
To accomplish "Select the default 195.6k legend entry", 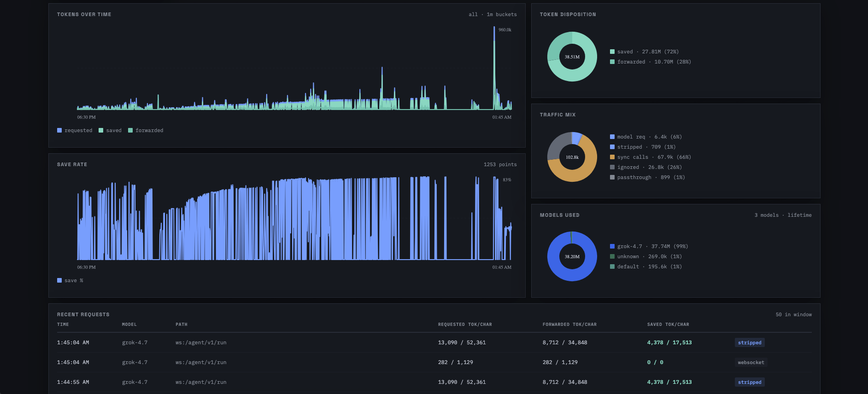I will [x=645, y=267].
